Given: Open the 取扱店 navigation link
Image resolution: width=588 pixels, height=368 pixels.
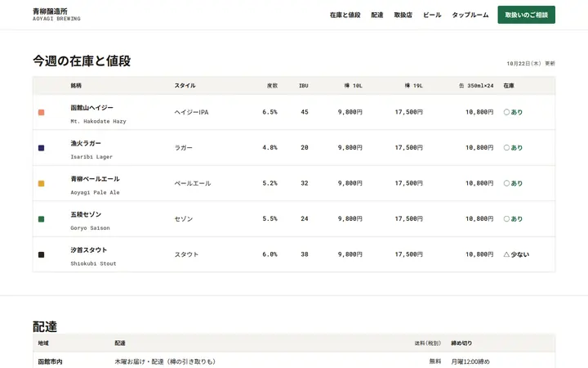Looking at the screenshot, I should pos(403,15).
